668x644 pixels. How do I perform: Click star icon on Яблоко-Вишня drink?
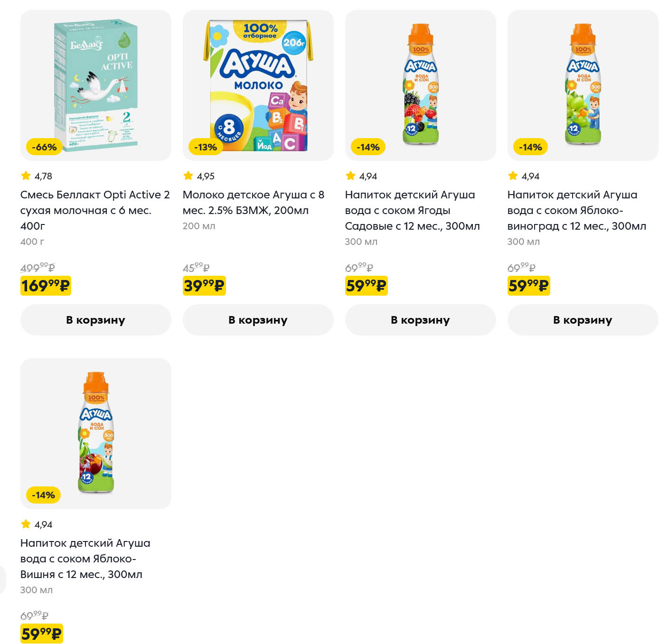26,524
